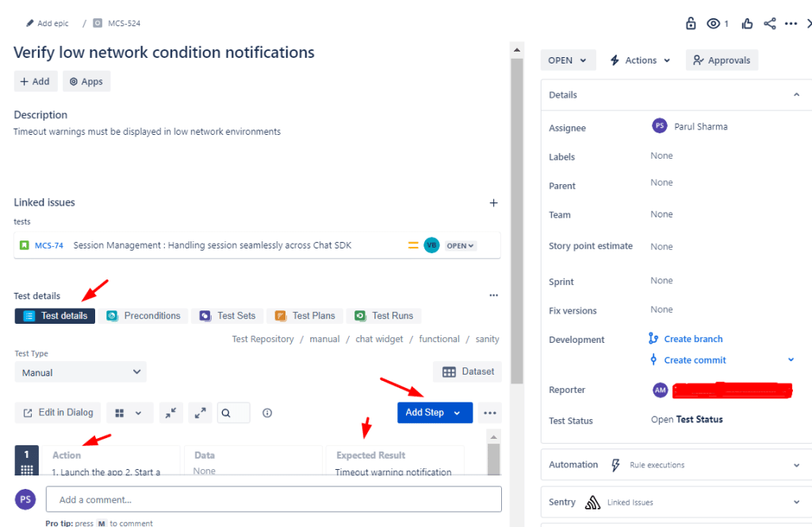Open linked issue MCS-74

pyautogui.click(x=49, y=245)
